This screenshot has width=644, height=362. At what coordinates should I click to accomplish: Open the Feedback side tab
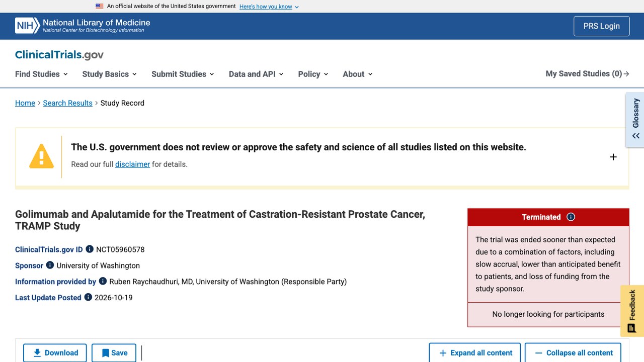(x=632, y=311)
